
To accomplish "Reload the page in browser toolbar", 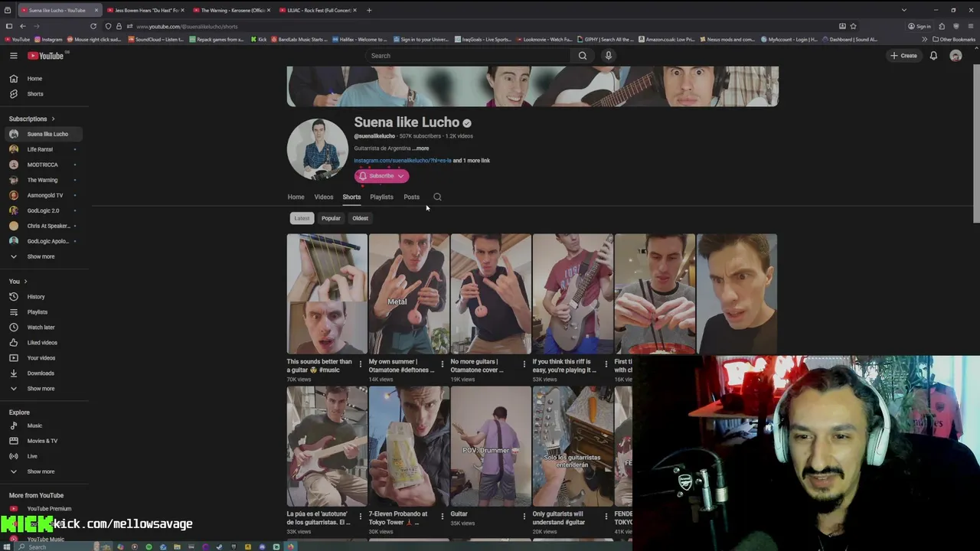I will (93, 26).
